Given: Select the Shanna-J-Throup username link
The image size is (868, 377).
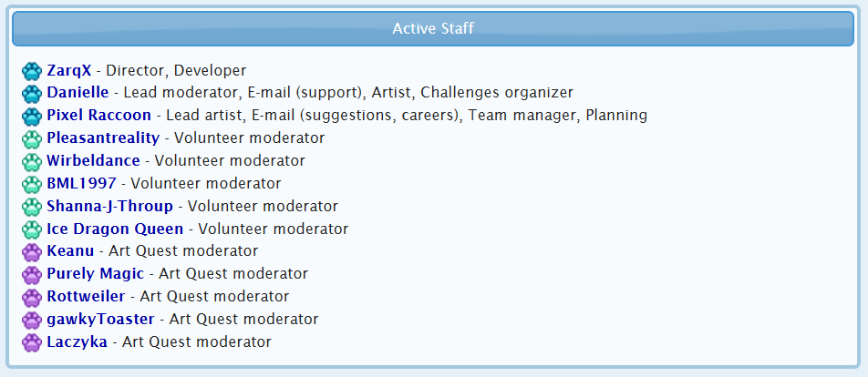Looking at the screenshot, I should pos(109,206).
